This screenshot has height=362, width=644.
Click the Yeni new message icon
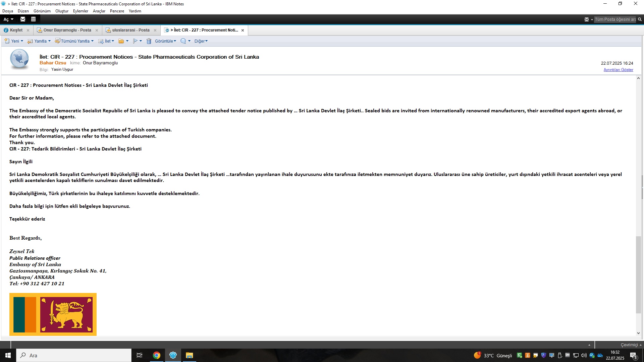(7, 41)
